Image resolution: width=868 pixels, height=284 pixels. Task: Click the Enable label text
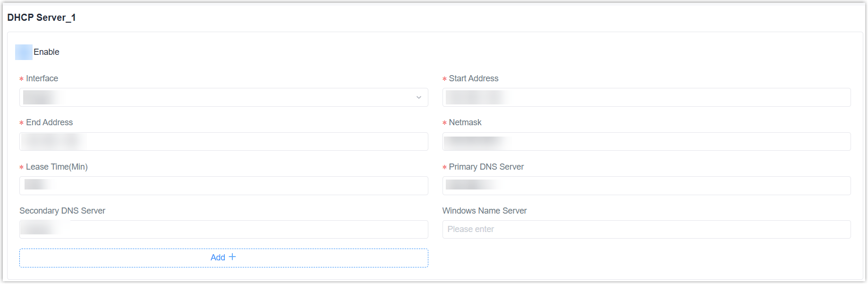point(46,52)
